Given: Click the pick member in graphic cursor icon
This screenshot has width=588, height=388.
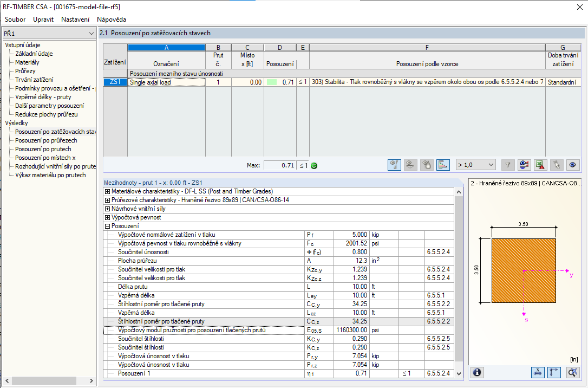Looking at the screenshot, I should [x=556, y=165].
